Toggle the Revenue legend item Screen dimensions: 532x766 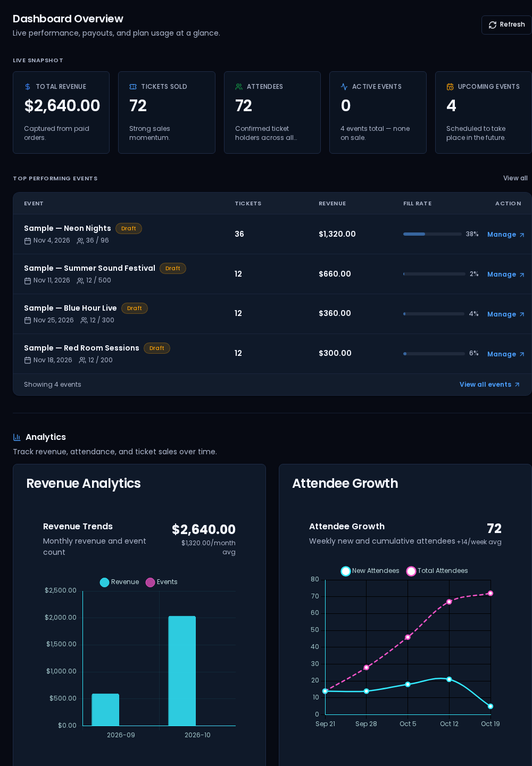(120, 582)
